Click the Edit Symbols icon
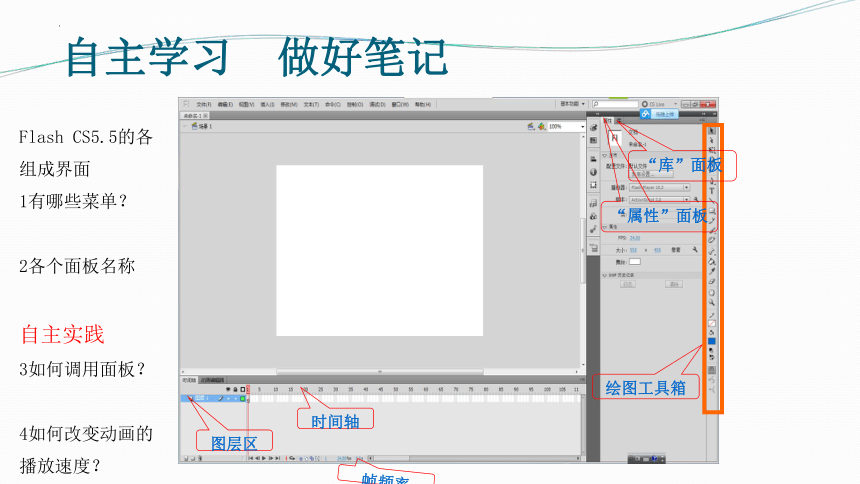Image resolution: width=860 pixels, height=484 pixels. (x=541, y=126)
